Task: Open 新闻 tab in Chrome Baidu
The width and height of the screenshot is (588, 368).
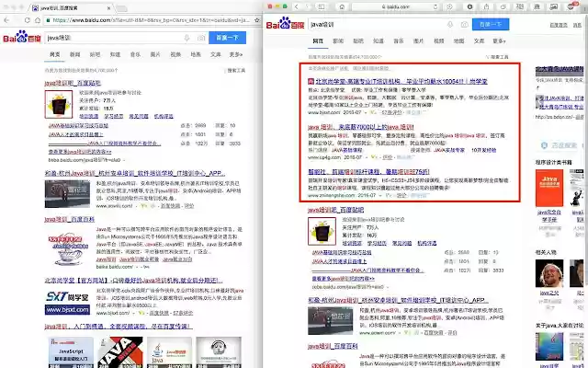Action: click(x=75, y=54)
